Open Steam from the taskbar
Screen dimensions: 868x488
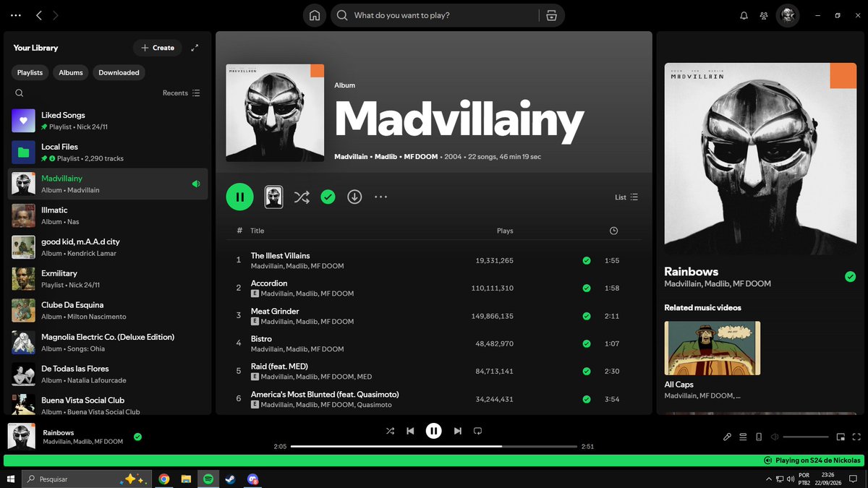tap(230, 479)
